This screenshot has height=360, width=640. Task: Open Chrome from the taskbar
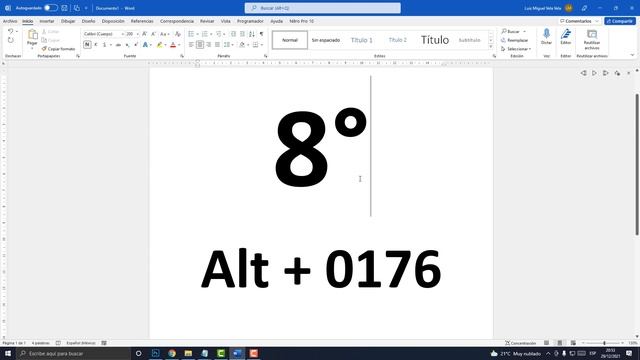[x=172, y=353]
